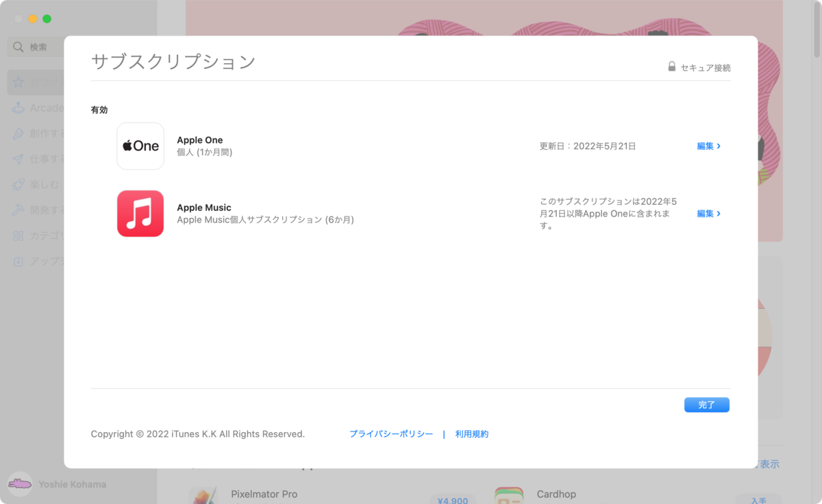This screenshot has width=822, height=504.
Task: Open the Updates download sidebar icon
Action: pos(18,261)
